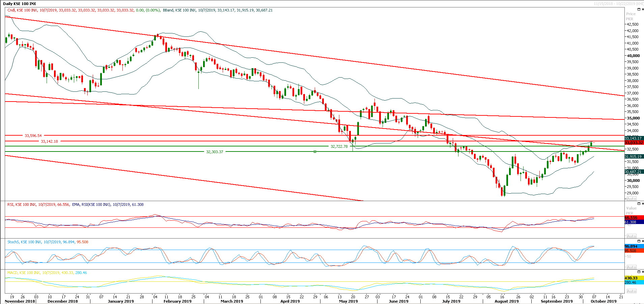Click the 430.33 MACD value tag
Image resolution: width=644 pixels, height=304 pixels.
coord(634,278)
